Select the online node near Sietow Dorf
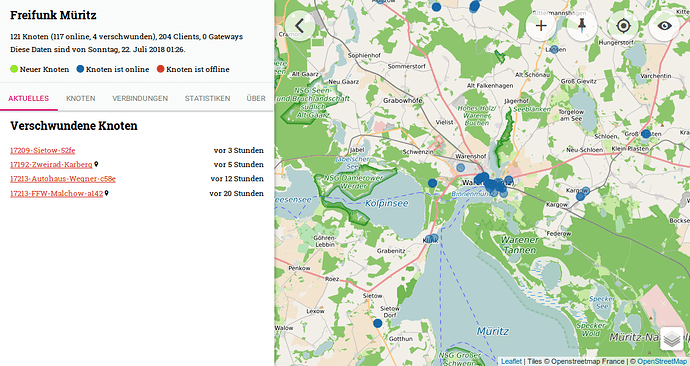 click(378, 323)
